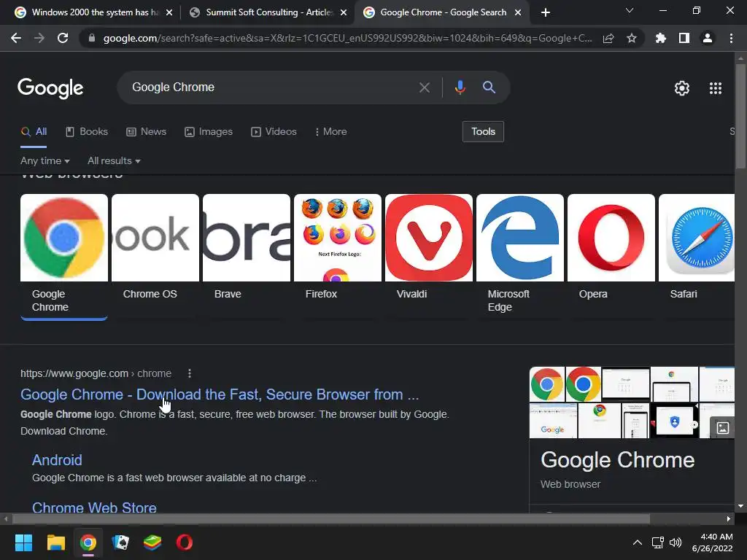Open the result options three-dot icon
The height and width of the screenshot is (560, 747).
pyautogui.click(x=190, y=373)
